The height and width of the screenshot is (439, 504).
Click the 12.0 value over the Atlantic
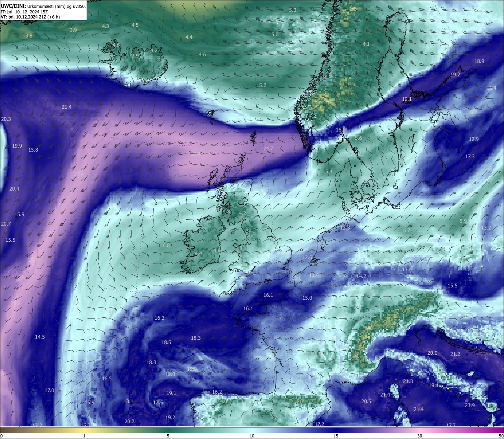(x=170, y=374)
